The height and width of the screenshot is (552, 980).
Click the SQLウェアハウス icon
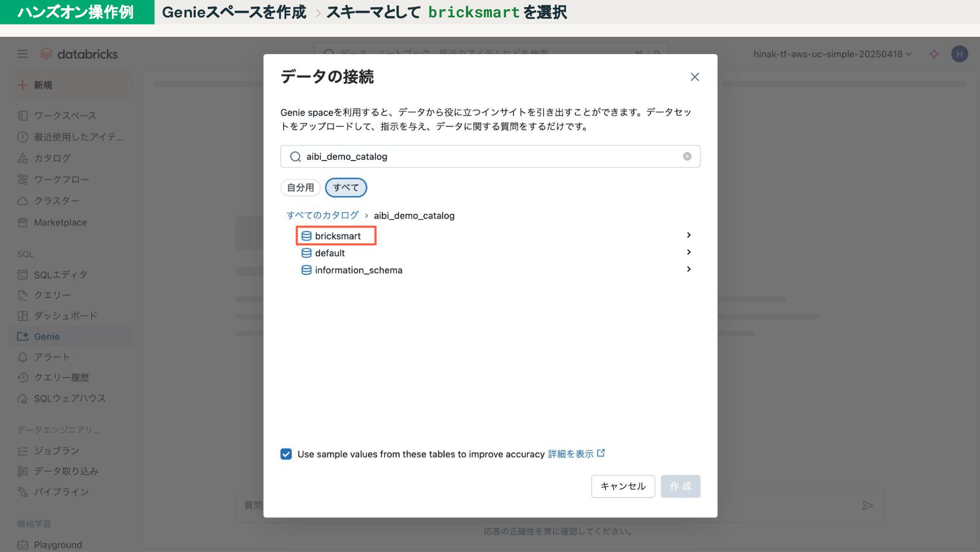point(22,399)
